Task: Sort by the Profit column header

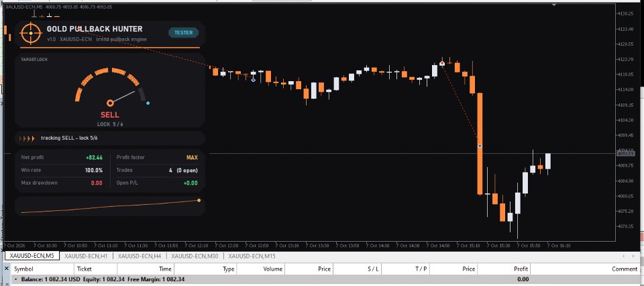Action: [x=504, y=269]
